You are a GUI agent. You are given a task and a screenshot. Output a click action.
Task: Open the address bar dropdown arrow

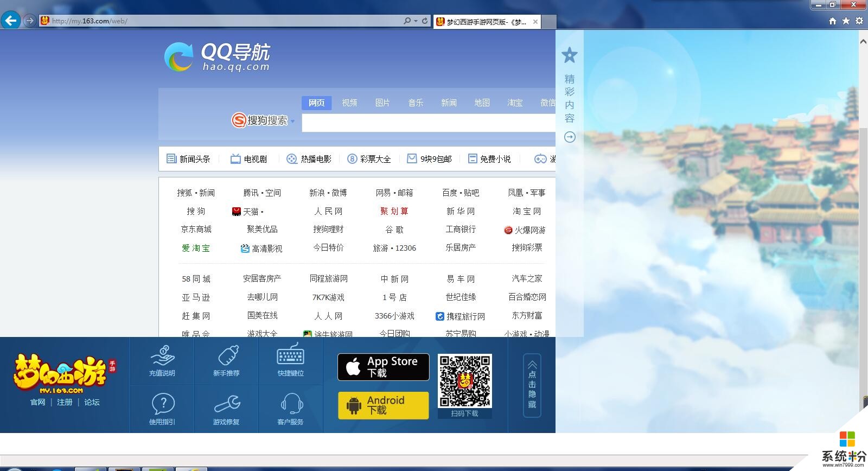(x=416, y=21)
